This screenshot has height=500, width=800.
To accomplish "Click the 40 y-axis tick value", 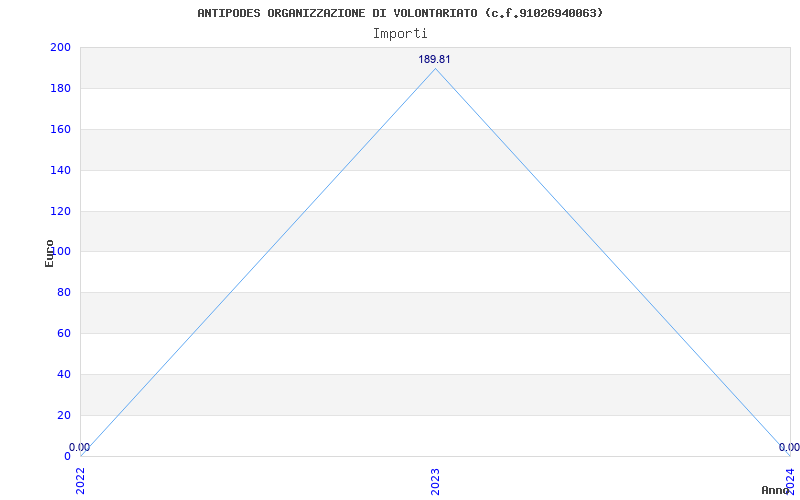I will pos(64,374).
